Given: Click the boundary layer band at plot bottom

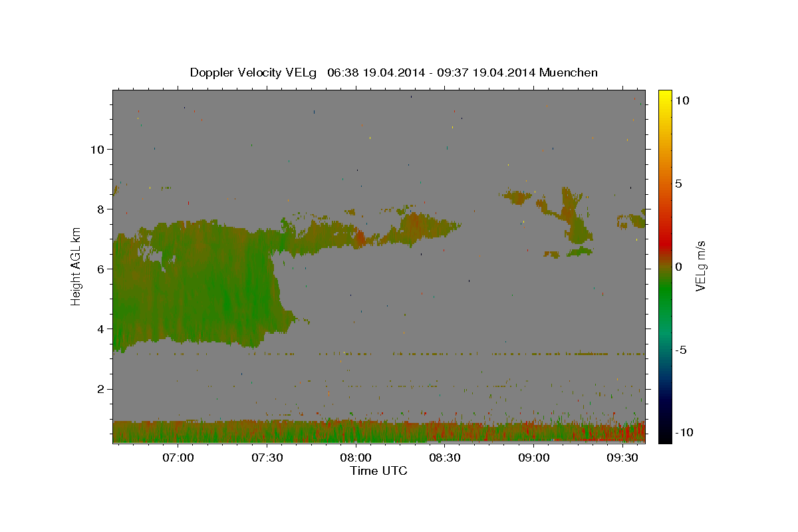Looking at the screenshot, I should coord(379,431).
